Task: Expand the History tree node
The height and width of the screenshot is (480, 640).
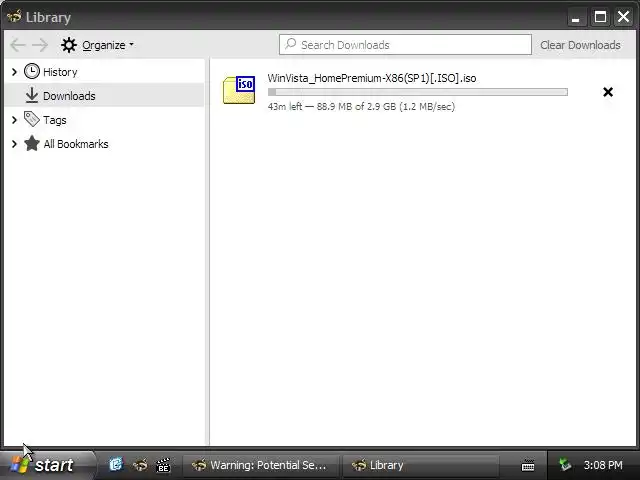Action: pos(14,72)
